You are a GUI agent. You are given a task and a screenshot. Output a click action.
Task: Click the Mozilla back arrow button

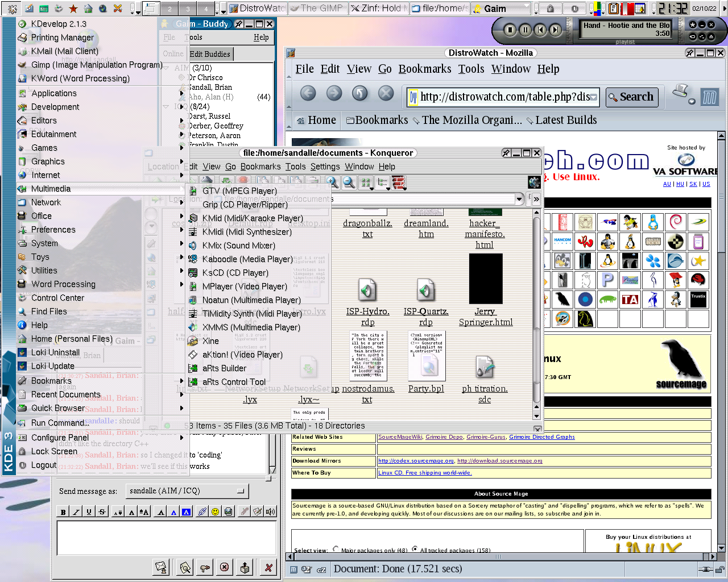click(308, 93)
